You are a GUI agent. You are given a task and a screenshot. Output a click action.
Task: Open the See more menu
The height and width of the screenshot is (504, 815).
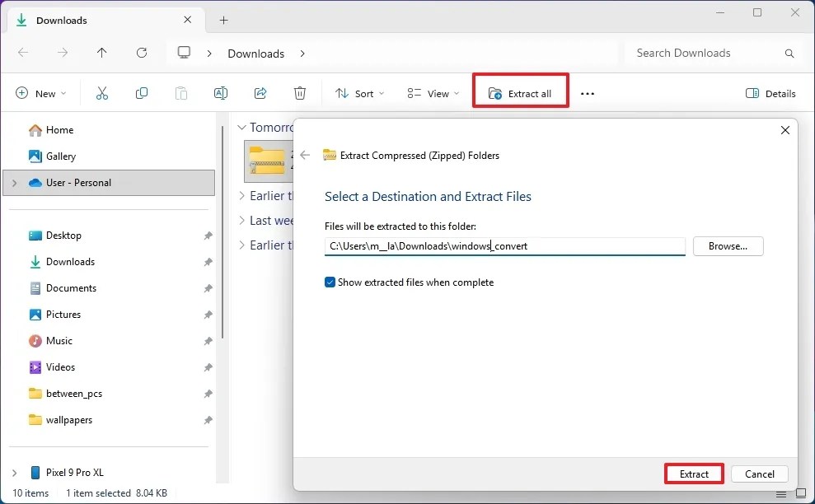coord(587,93)
